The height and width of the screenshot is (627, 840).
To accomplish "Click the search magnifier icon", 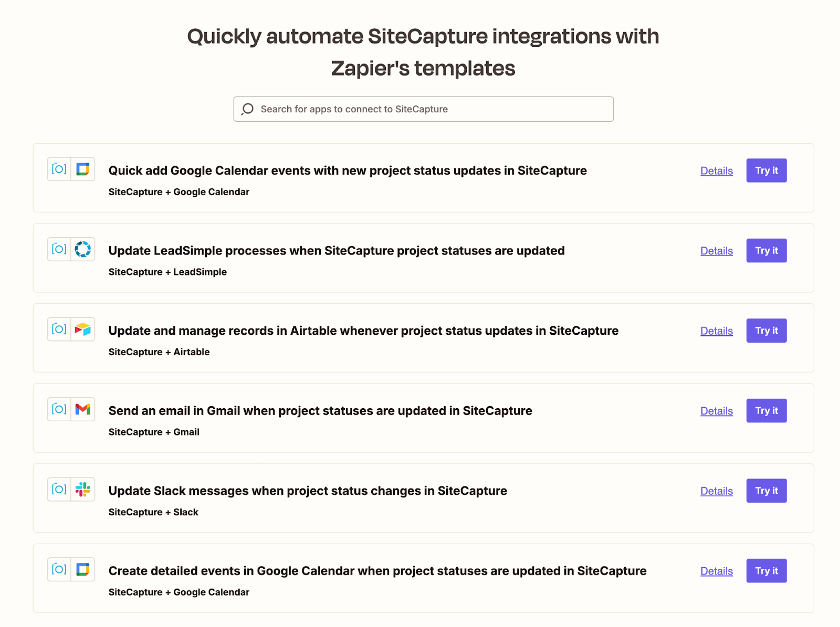I will (x=247, y=109).
